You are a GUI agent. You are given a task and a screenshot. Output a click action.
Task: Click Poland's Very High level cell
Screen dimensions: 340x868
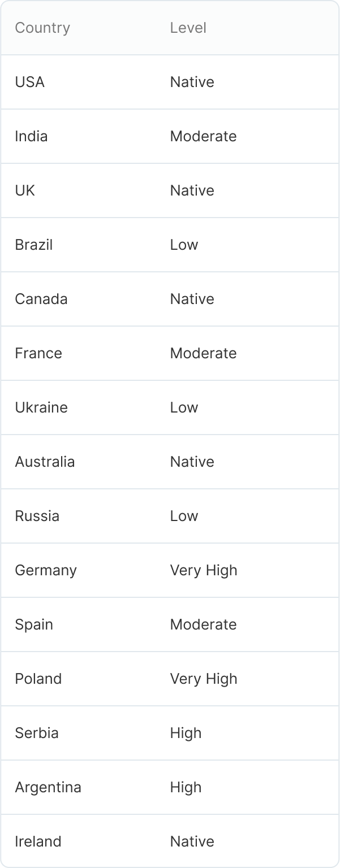coord(204,679)
